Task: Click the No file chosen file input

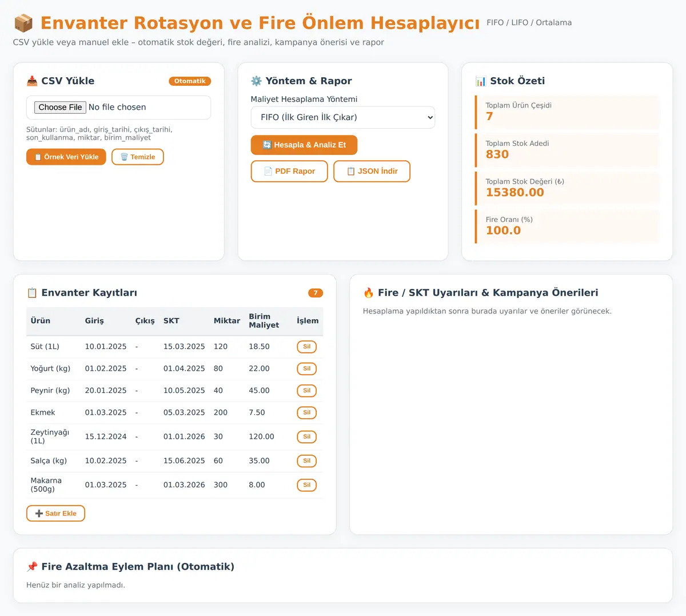Action: pos(118,108)
